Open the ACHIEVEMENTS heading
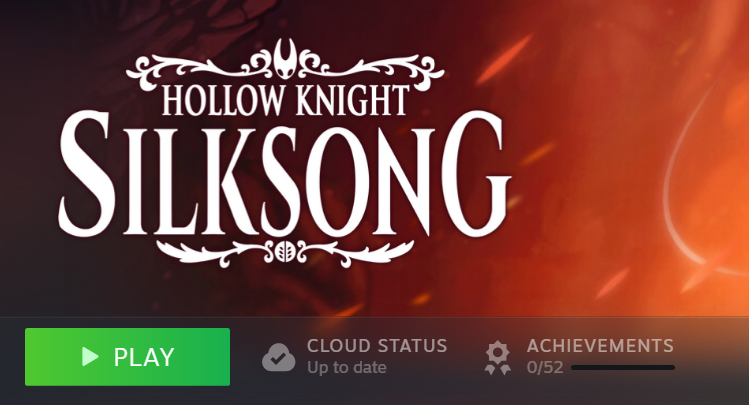Image resolution: width=749 pixels, height=405 pixels. [600, 346]
